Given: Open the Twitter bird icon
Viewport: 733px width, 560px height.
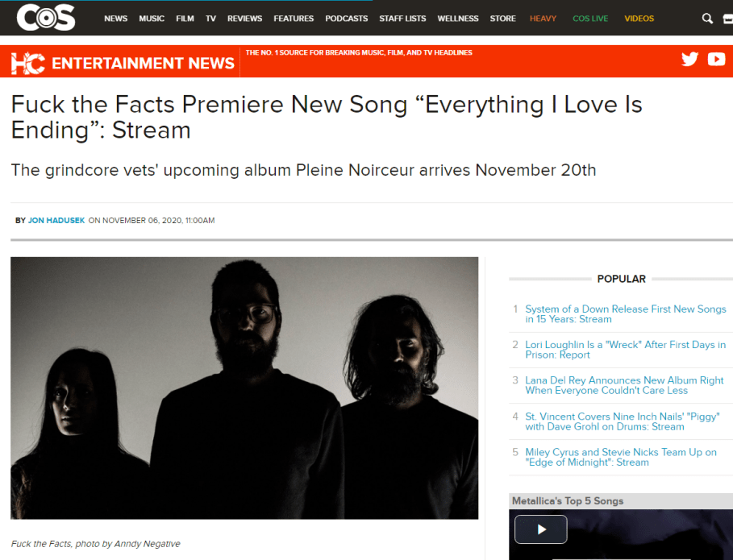Looking at the screenshot, I should [x=689, y=60].
